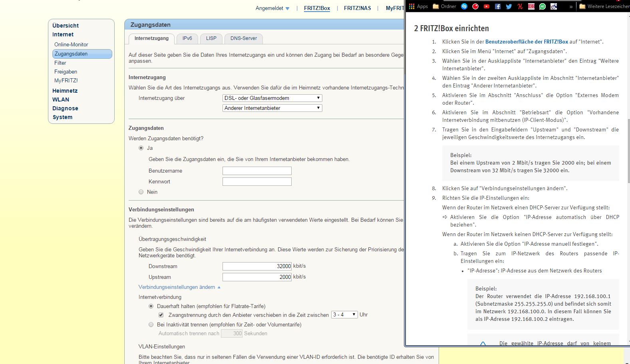This screenshot has height=364, width=630.
Task: Open the Twitter bookmark
Action: tap(509, 6)
